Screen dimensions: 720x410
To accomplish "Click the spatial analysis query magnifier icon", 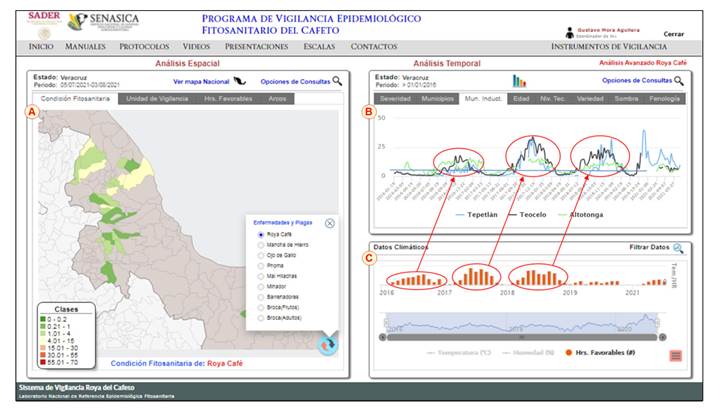I will pyautogui.click(x=338, y=81).
